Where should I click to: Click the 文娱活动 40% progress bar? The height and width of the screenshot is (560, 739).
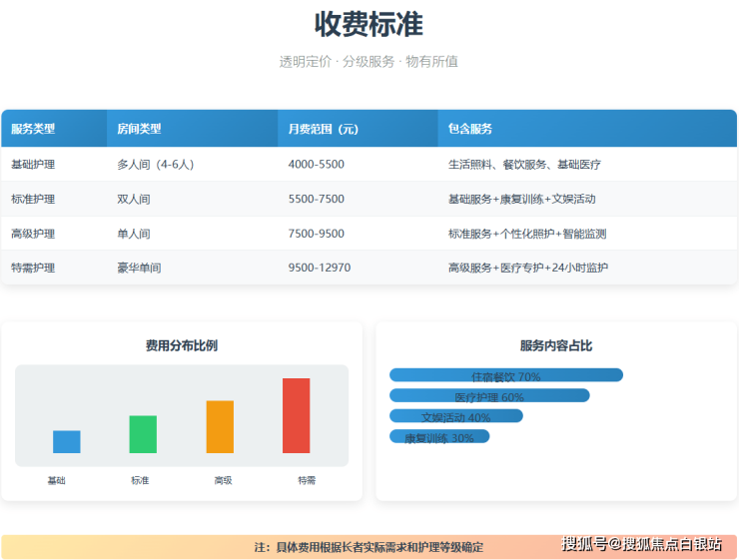pyautogui.click(x=455, y=416)
